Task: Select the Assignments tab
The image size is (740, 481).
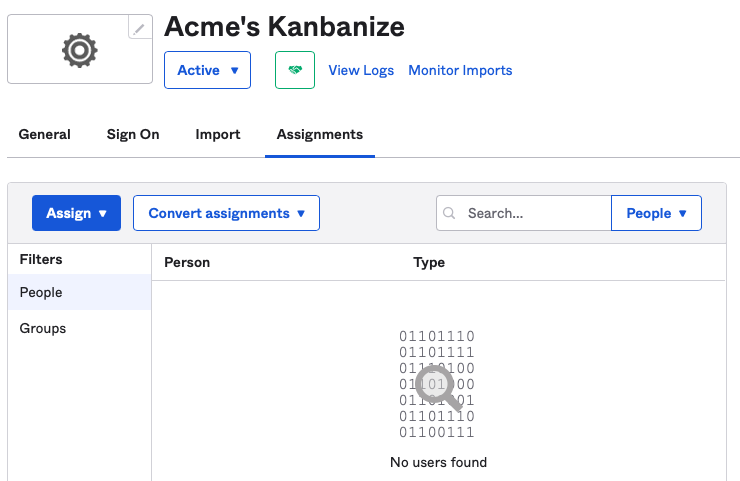Action: click(x=320, y=134)
